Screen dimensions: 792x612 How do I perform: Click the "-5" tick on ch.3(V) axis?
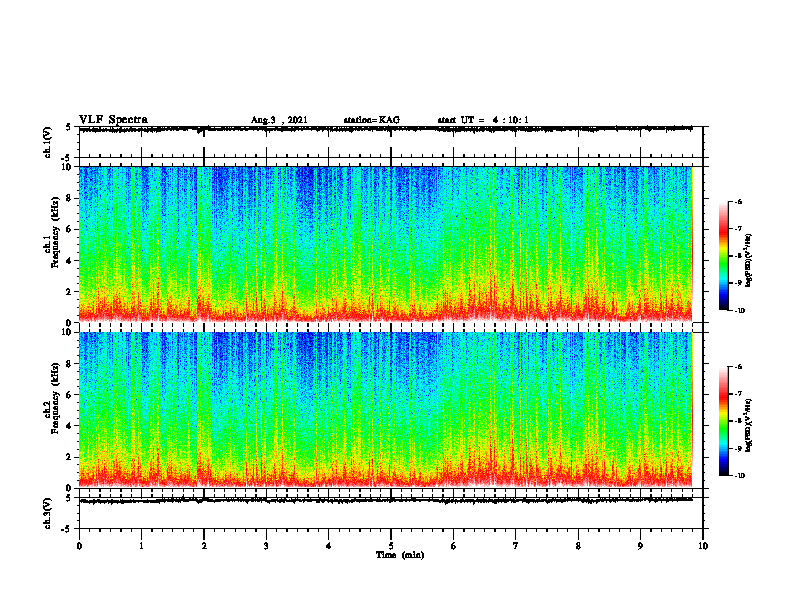pyautogui.click(x=67, y=529)
